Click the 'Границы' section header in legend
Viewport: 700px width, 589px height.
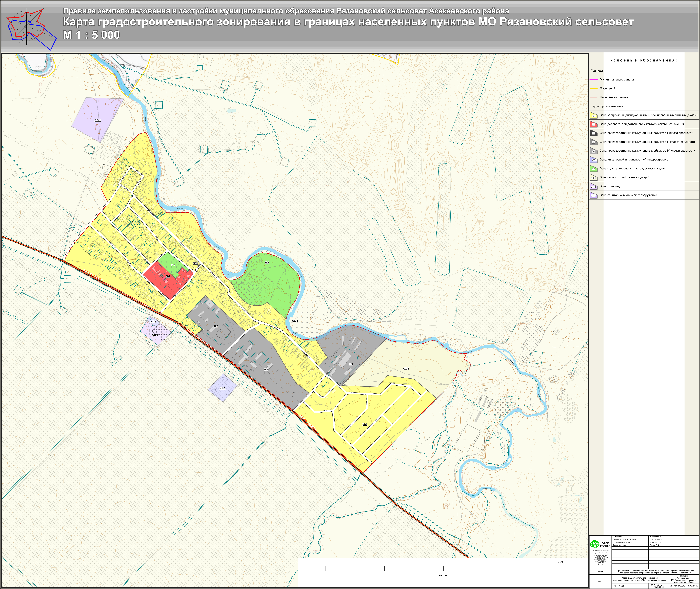pos(597,71)
